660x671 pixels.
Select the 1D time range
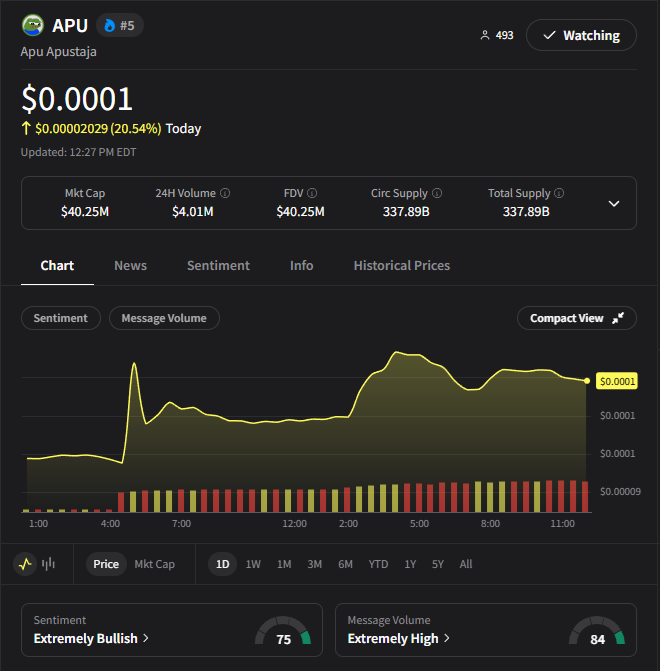[223, 564]
